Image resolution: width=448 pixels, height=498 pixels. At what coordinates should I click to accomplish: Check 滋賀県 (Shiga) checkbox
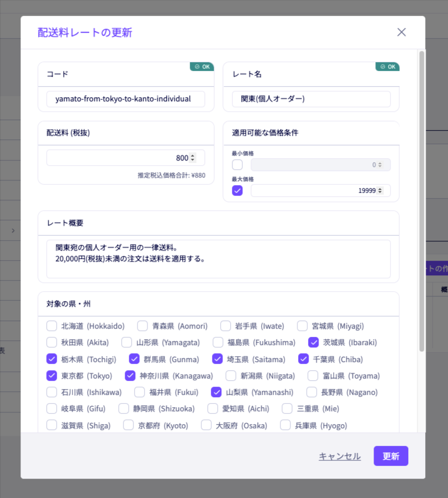tap(52, 425)
